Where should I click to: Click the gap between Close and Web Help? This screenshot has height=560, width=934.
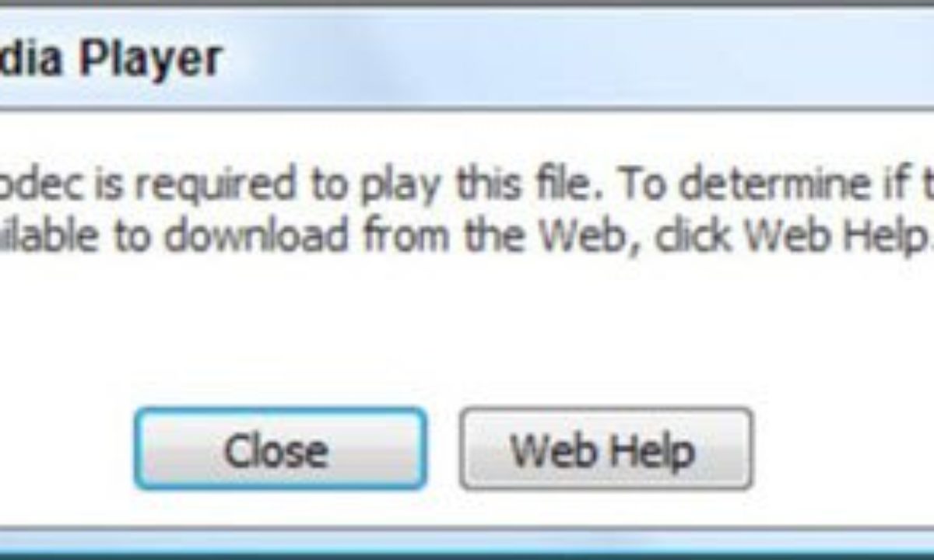[x=444, y=449]
